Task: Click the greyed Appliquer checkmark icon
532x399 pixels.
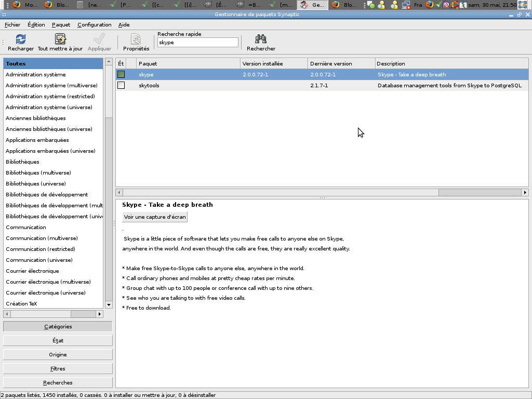Action: (x=99, y=39)
